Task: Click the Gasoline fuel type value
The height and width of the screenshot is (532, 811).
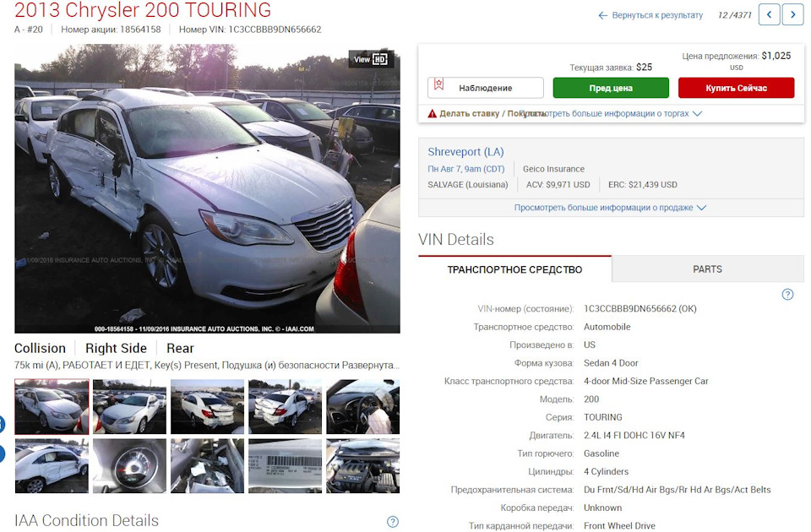Action: (601, 454)
